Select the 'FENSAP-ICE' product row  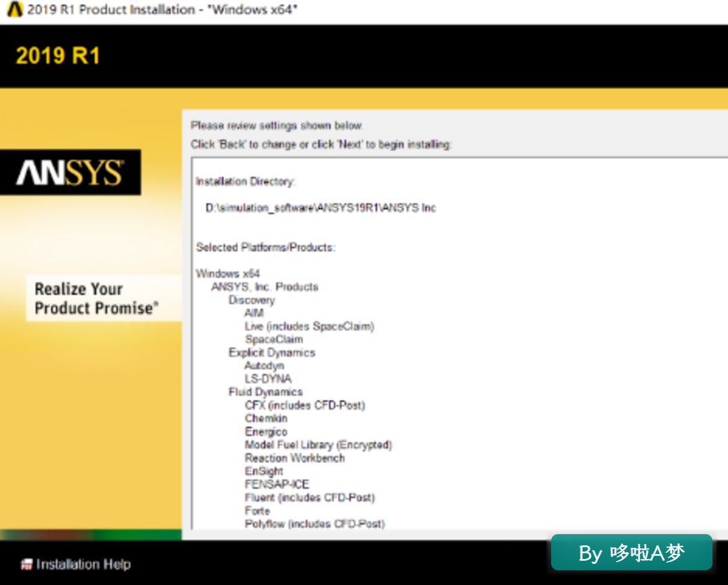click(x=277, y=485)
